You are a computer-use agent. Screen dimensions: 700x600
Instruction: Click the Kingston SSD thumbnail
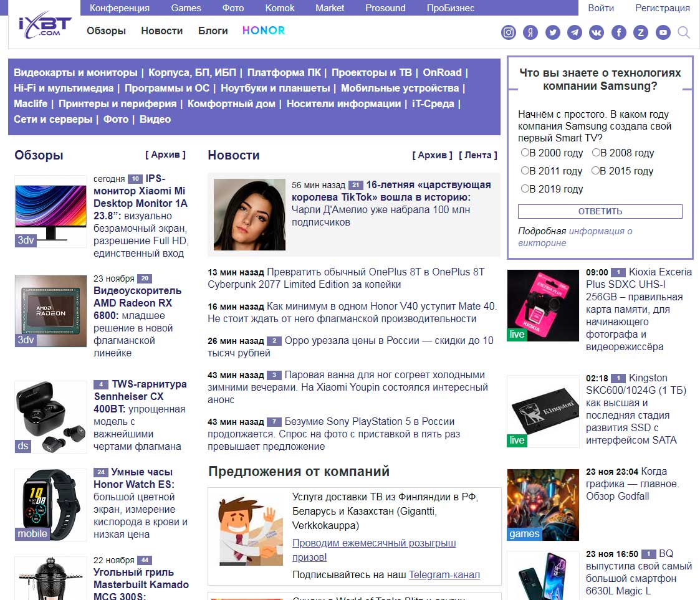(544, 411)
